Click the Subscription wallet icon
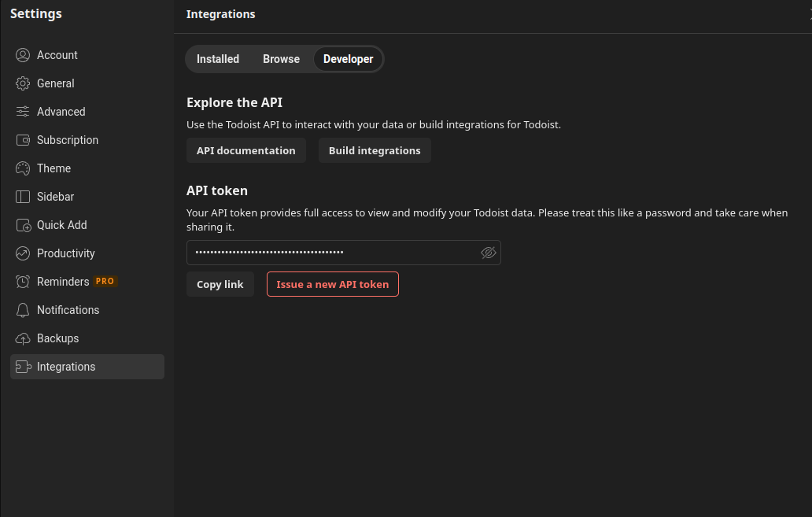 (x=23, y=140)
